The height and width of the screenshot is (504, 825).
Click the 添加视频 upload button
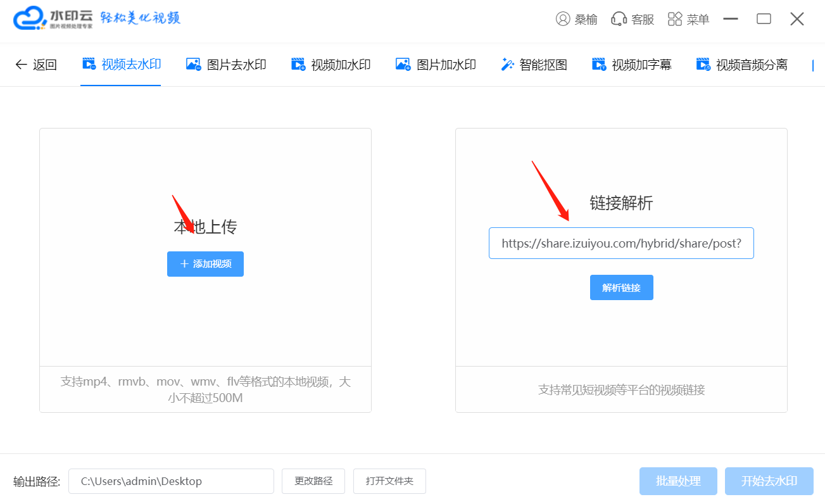(205, 264)
